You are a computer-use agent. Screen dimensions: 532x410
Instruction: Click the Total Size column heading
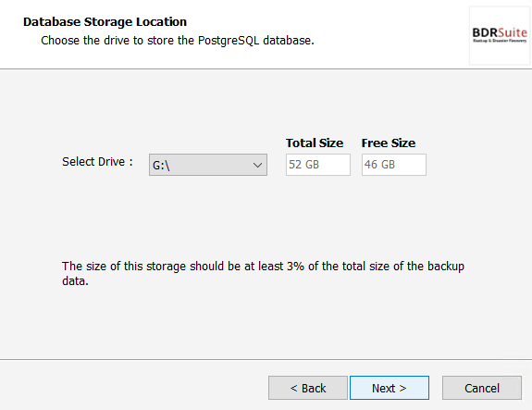pyautogui.click(x=315, y=143)
